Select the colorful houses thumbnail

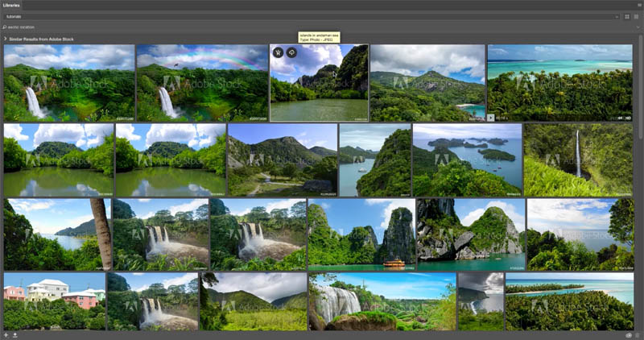click(55, 301)
